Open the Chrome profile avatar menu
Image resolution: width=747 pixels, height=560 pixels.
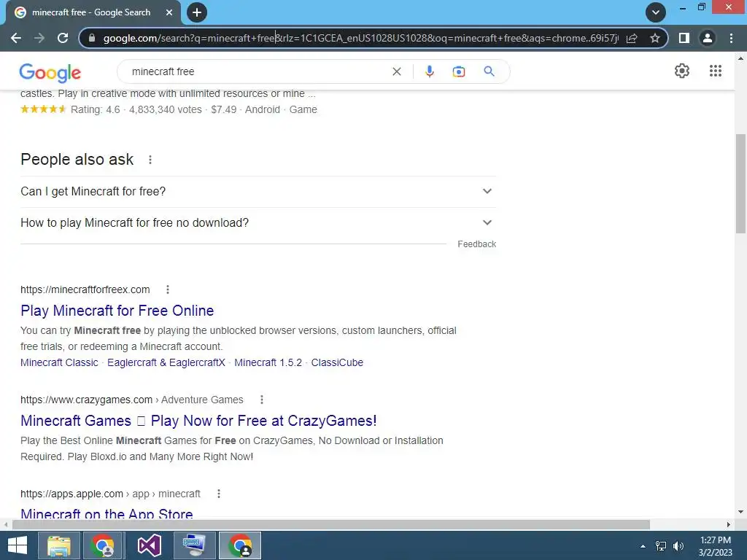pyautogui.click(x=708, y=38)
